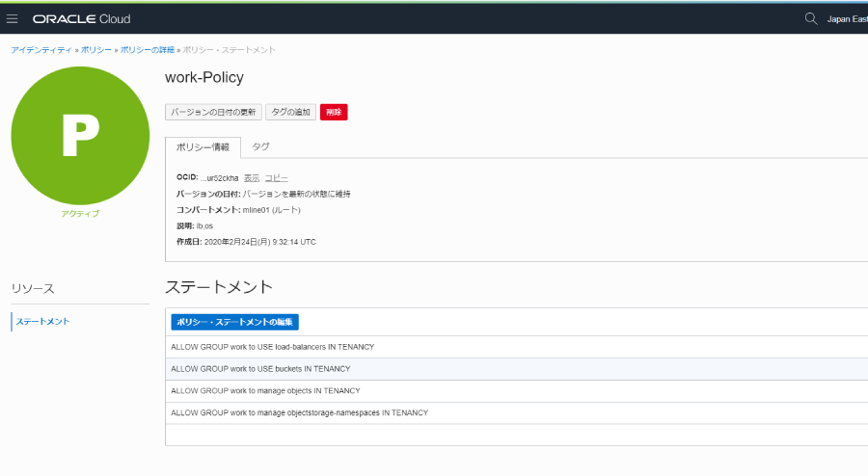Open the hamburger navigation menu
This screenshot has height=476, width=868.
(x=12, y=19)
